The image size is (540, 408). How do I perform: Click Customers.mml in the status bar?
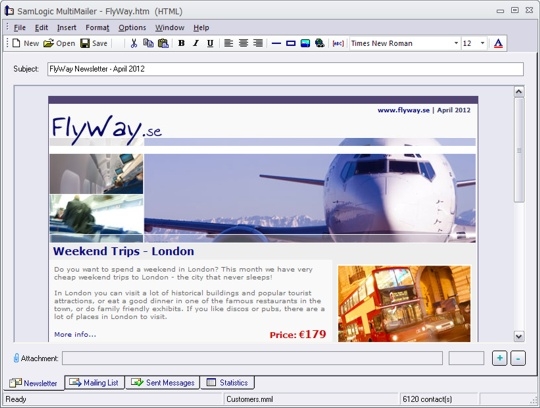click(x=250, y=399)
